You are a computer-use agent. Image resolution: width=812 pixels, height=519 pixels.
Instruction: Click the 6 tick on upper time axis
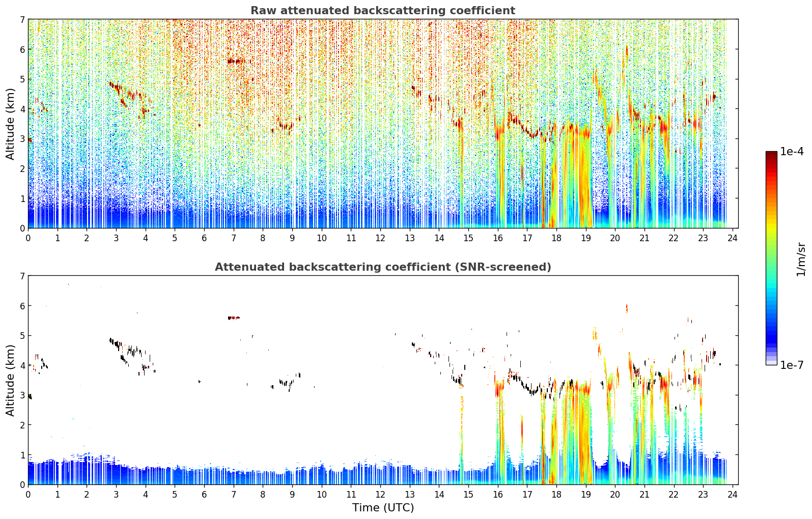[x=204, y=238]
